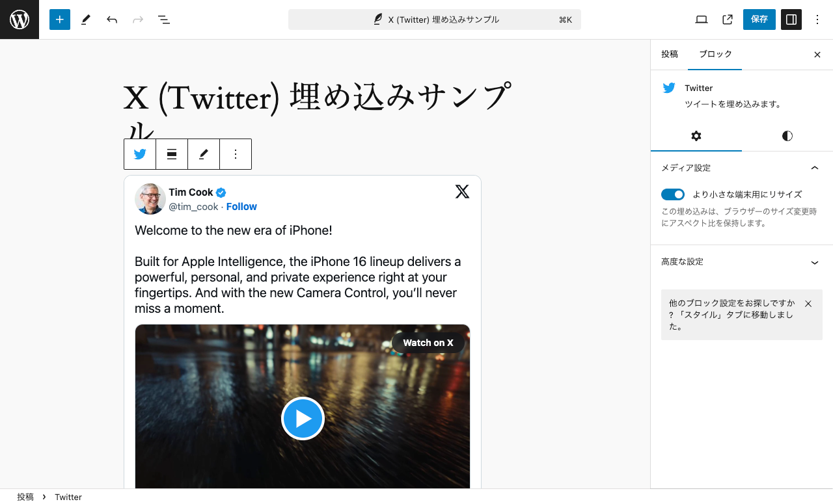Edit the embed URL pencil icon
The image size is (833, 504).
click(204, 154)
